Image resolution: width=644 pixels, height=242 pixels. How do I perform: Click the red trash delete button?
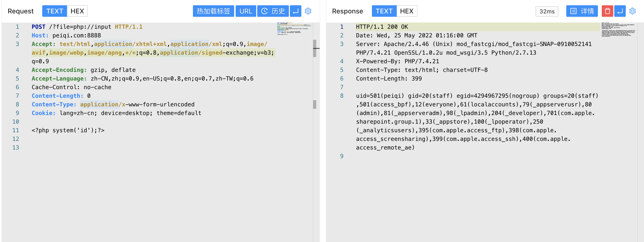click(x=607, y=11)
